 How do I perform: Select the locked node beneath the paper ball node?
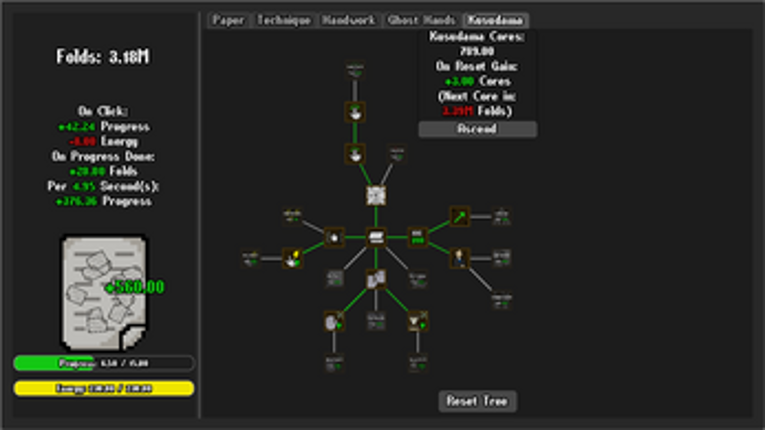coord(334,363)
